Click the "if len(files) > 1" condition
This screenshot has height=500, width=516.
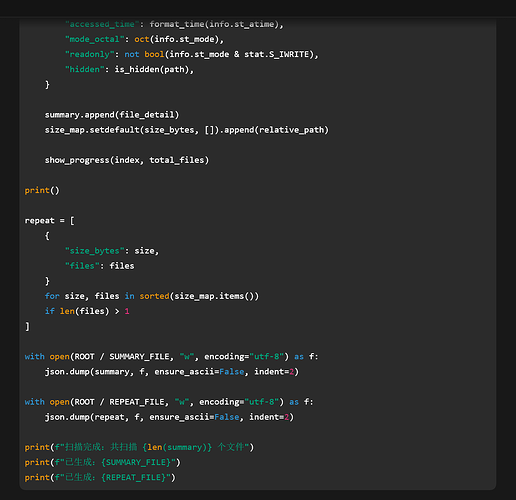tap(87, 311)
